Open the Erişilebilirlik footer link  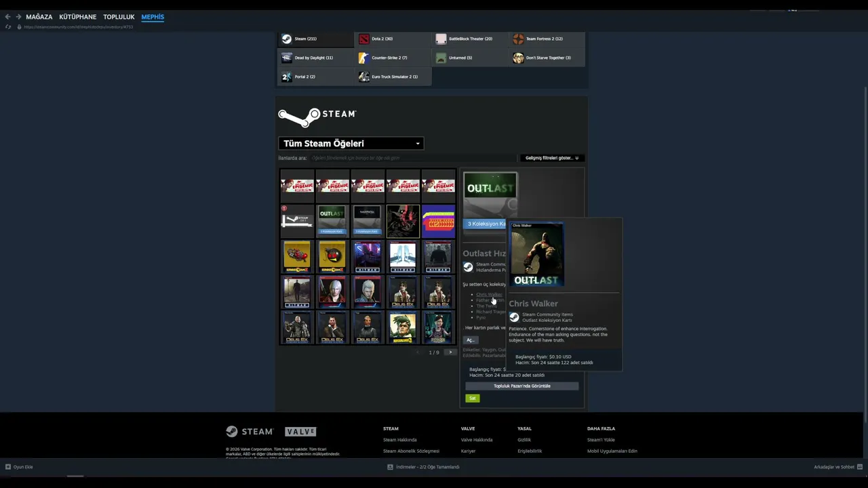click(x=530, y=451)
